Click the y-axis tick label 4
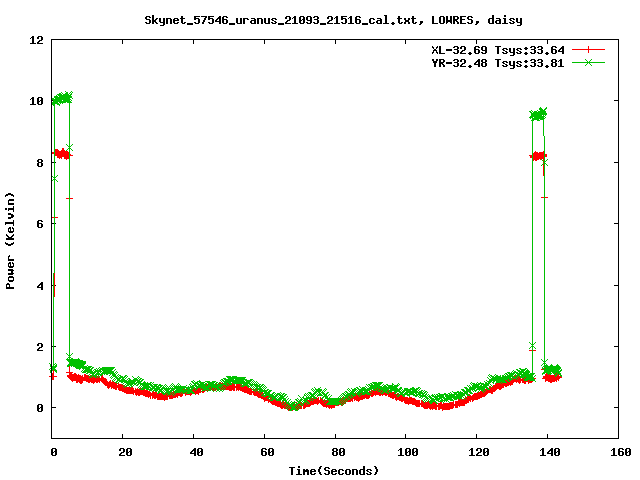Viewport: 640px width, 480px height. (x=40, y=286)
